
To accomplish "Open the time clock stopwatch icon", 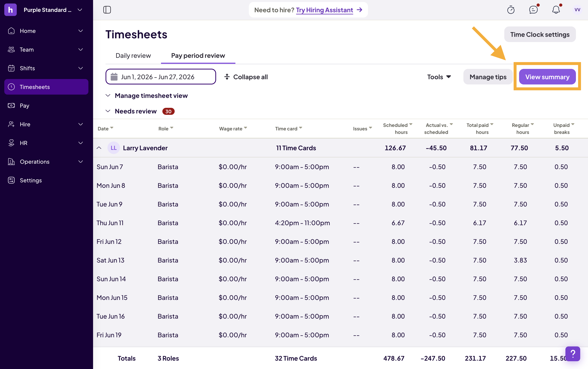I will pyautogui.click(x=511, y=10).
